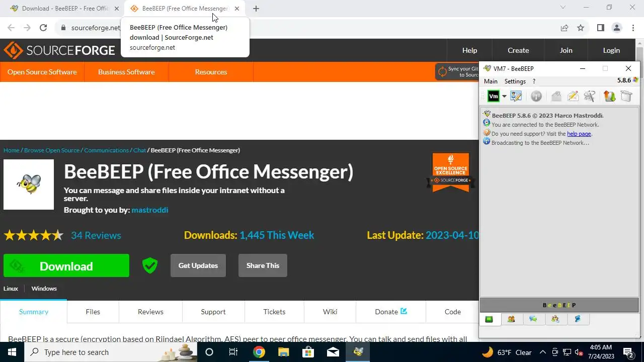Click the Home breadcrumb link
This screenshot has width=644, height=362.
(x=12, y=150)
